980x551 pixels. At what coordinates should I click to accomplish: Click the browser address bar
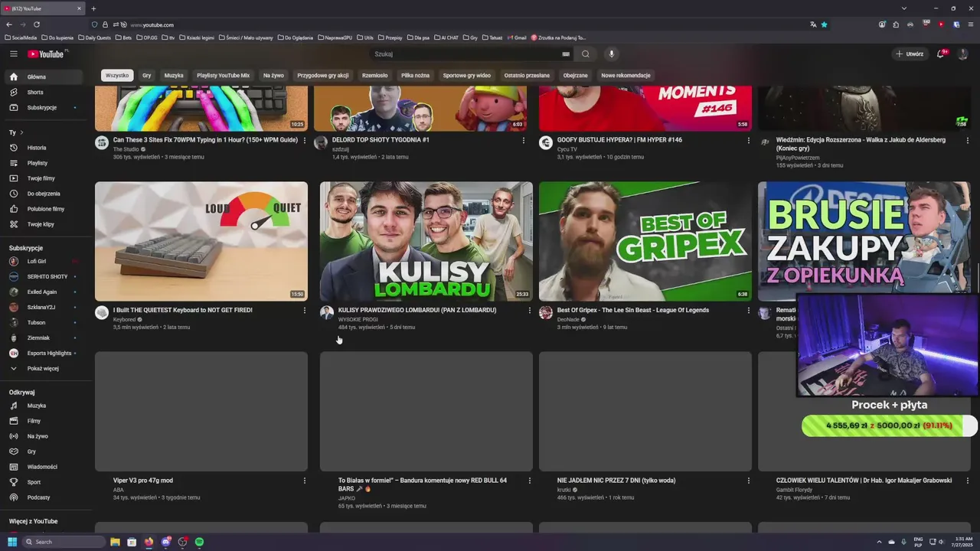pyautogui.click(x=459, y=24)
